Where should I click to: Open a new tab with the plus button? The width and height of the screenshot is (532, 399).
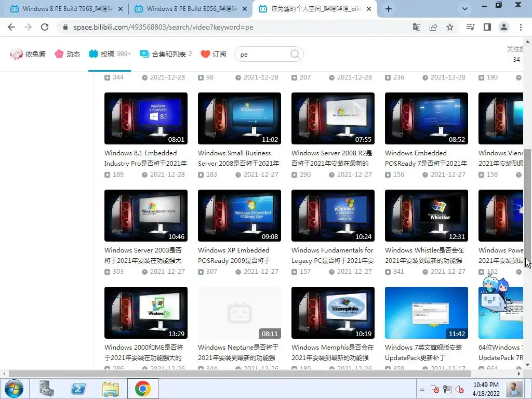point(389,9)
